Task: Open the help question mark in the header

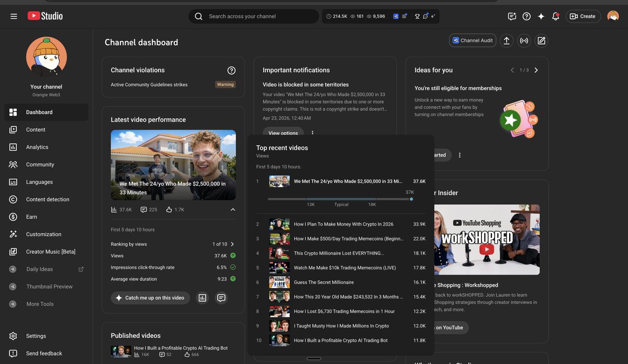Action: coord(526,16)
